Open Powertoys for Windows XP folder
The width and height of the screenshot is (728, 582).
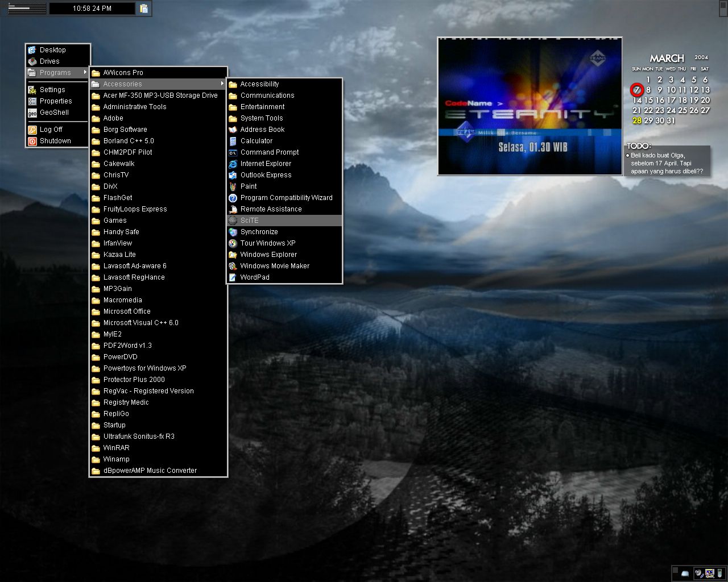click(159, 368)
